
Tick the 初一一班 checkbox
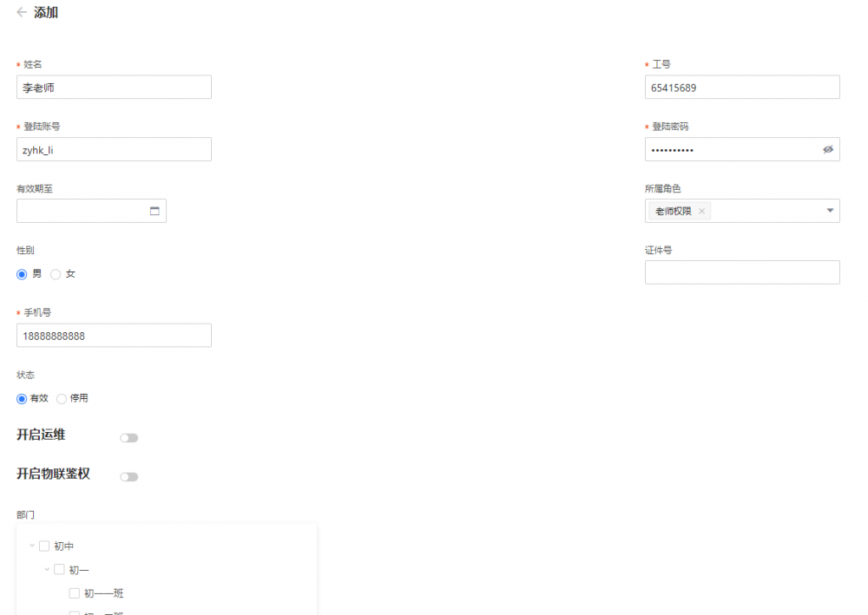coord(75,594)
